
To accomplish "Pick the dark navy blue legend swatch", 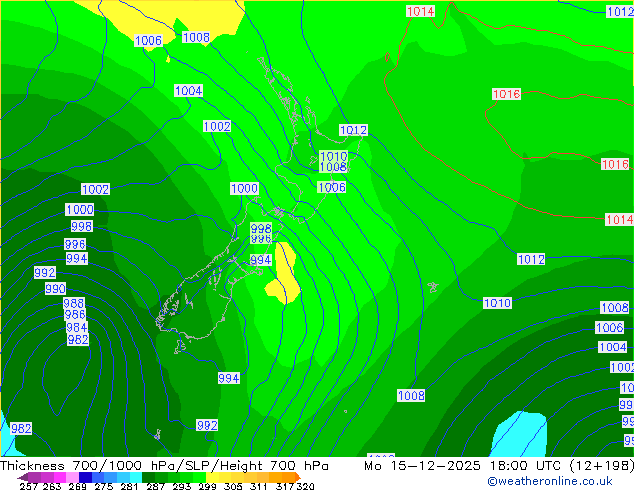I will coord(85,477).
